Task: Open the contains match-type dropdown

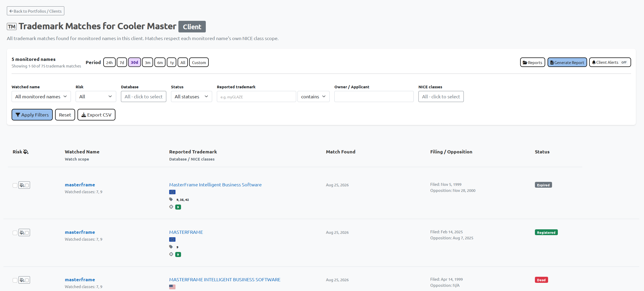Action: coord(314,96)
